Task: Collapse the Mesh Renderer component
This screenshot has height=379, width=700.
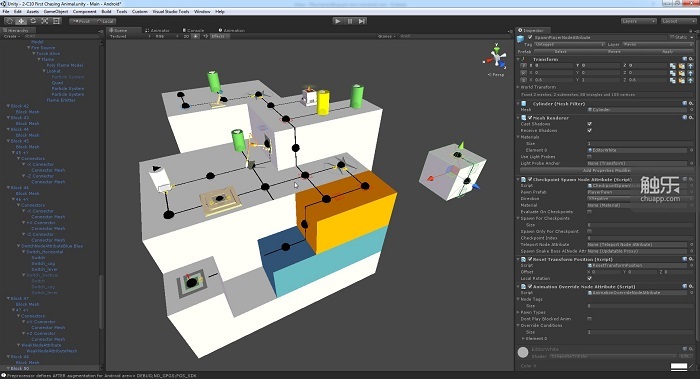Action: (519, 118)
